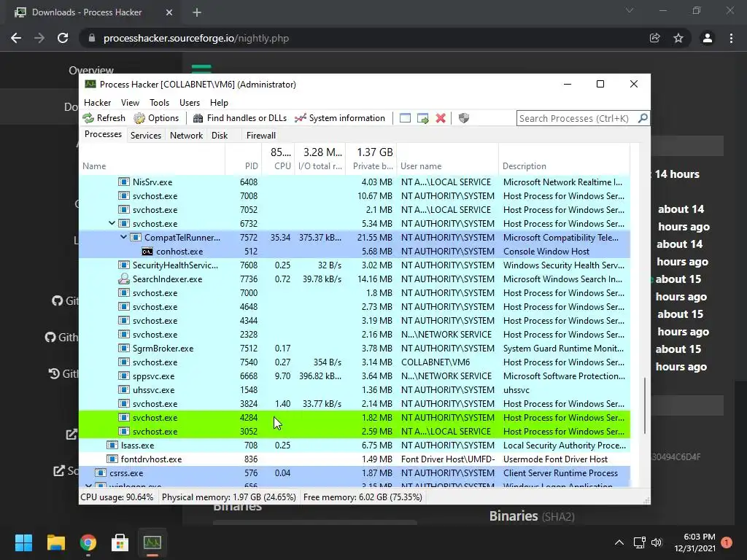Open System information window

tap(340, 118)
